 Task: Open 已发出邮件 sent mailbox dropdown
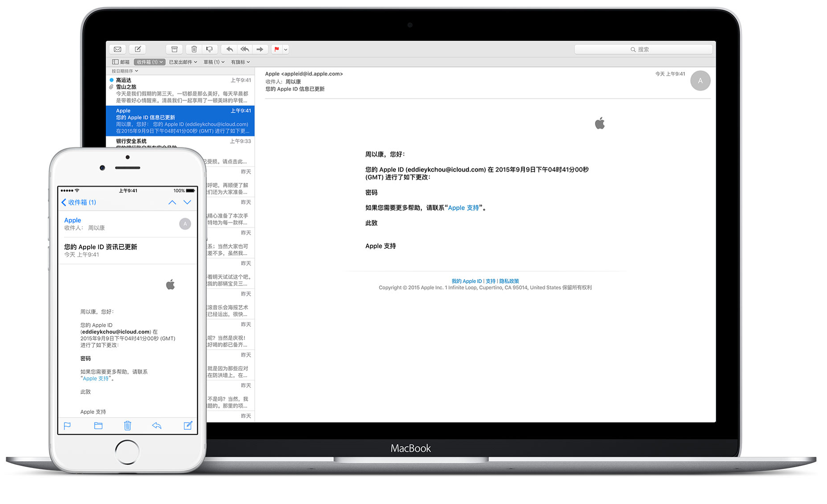183,62
